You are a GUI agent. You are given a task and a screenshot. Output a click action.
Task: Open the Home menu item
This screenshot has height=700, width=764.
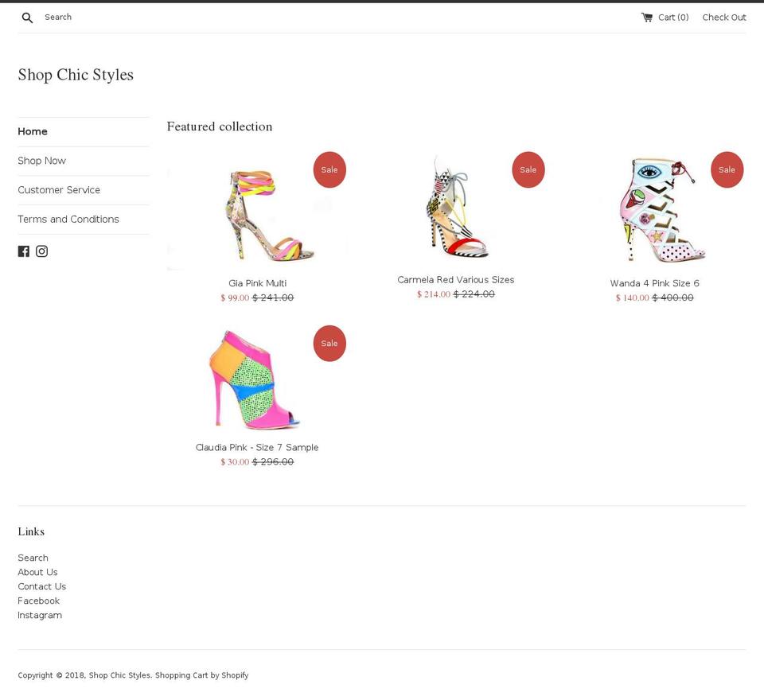33,130
